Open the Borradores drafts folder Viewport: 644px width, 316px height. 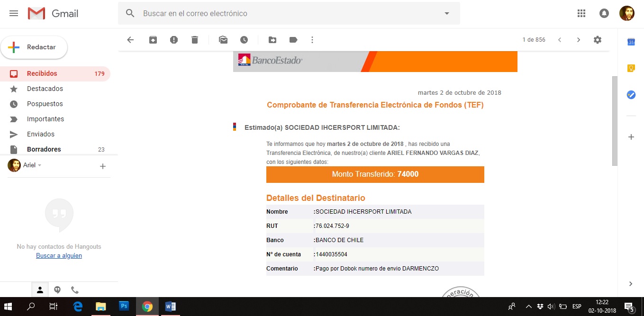[x=55, y=149]
